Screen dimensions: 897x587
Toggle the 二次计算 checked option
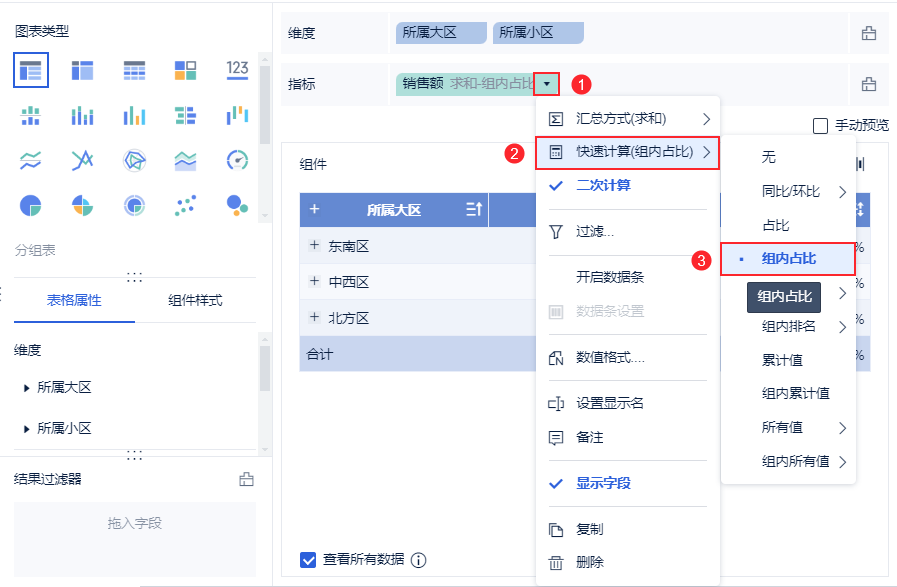603,186
